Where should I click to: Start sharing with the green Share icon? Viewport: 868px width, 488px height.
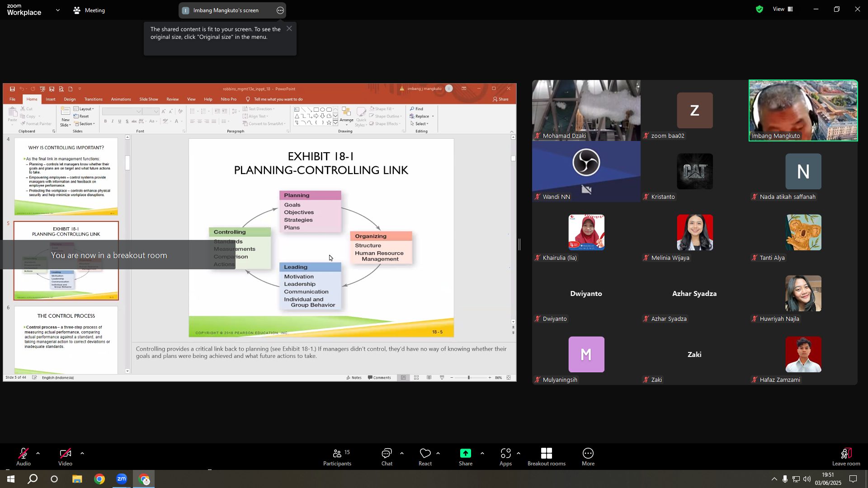tap(465, 453)
